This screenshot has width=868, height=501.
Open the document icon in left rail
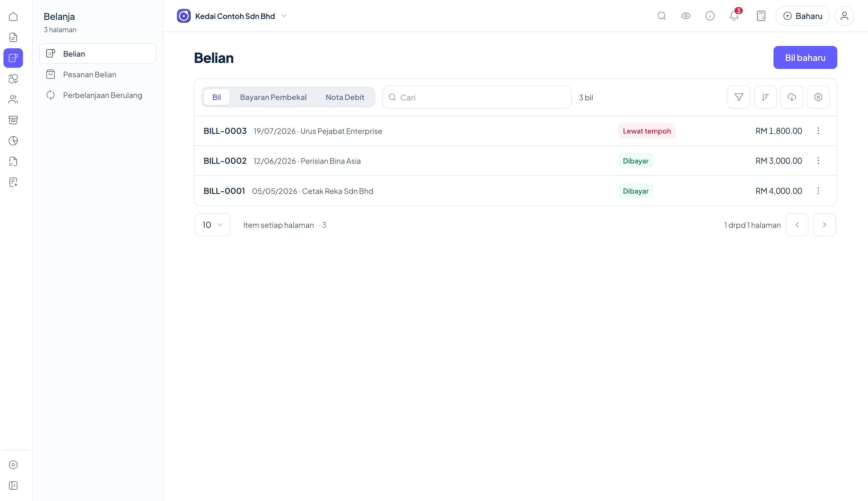coord(13,37)
